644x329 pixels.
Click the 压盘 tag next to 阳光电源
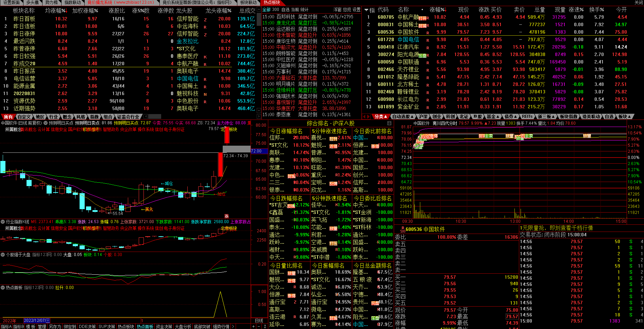click(x=422, y=55)
